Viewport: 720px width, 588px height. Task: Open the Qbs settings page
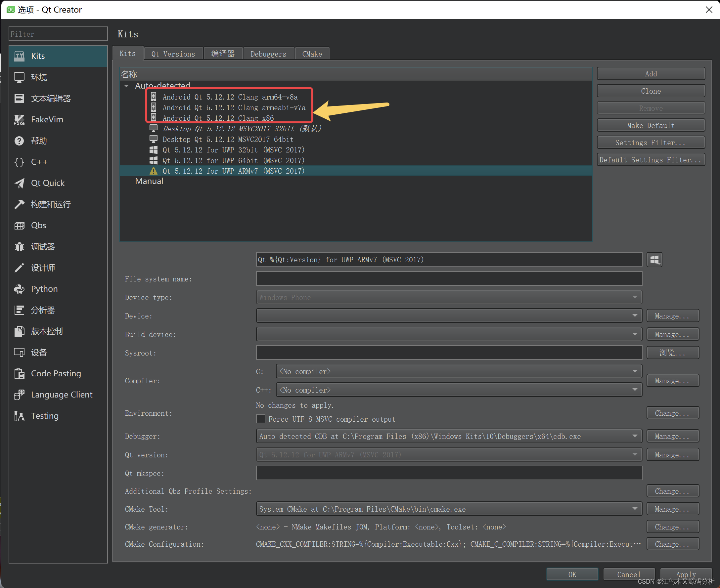[x=38, y=225]
